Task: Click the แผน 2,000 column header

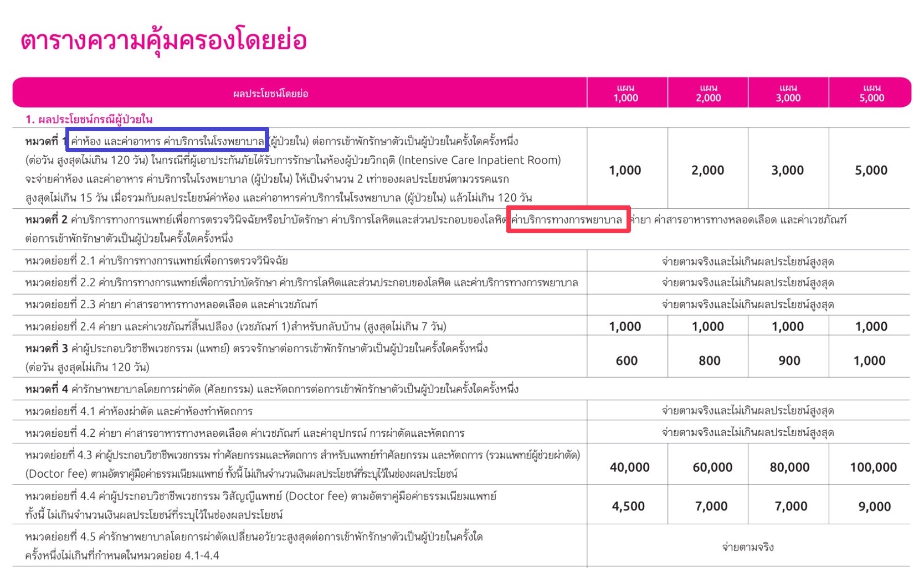Action: 707,92
